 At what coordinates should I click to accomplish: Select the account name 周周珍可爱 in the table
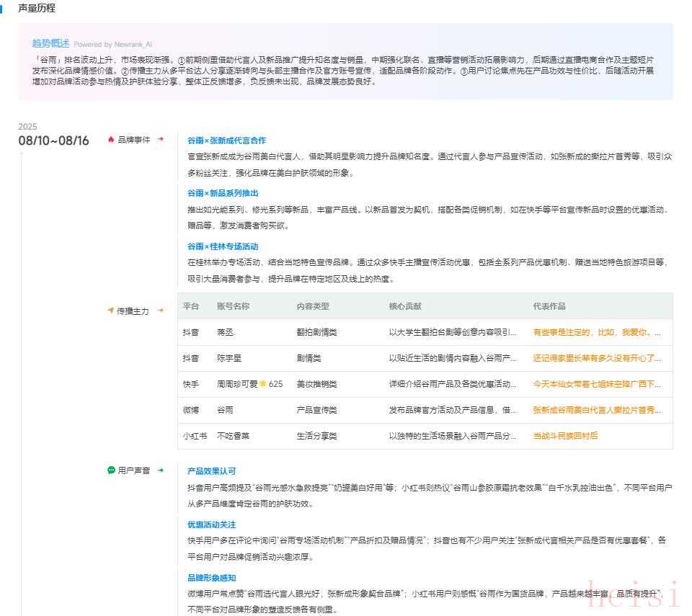(237, 384)
